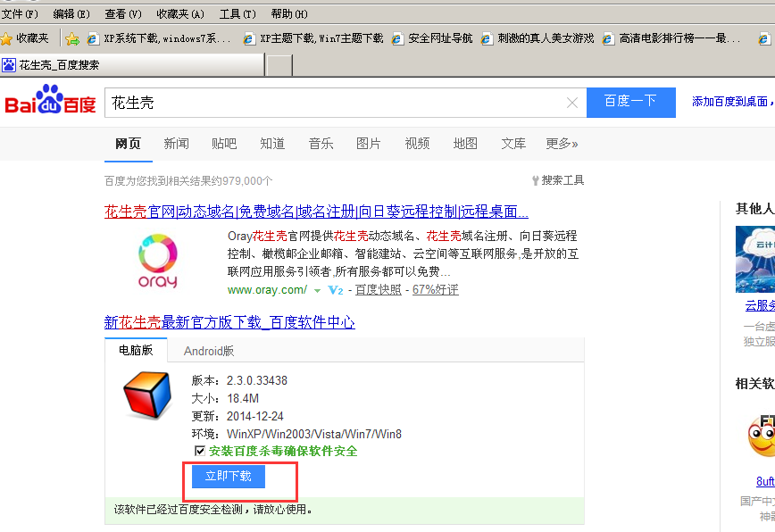Image resolution: width=775 pixels, height=532 pixels.
Task: Open 新花生壳最新官方版下载 result link
Action: 229,322
